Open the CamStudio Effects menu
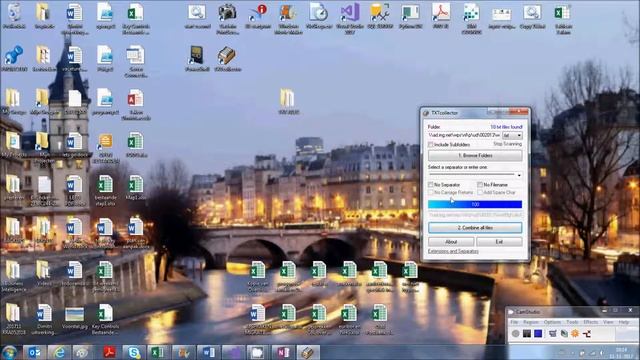 point(591,322)
